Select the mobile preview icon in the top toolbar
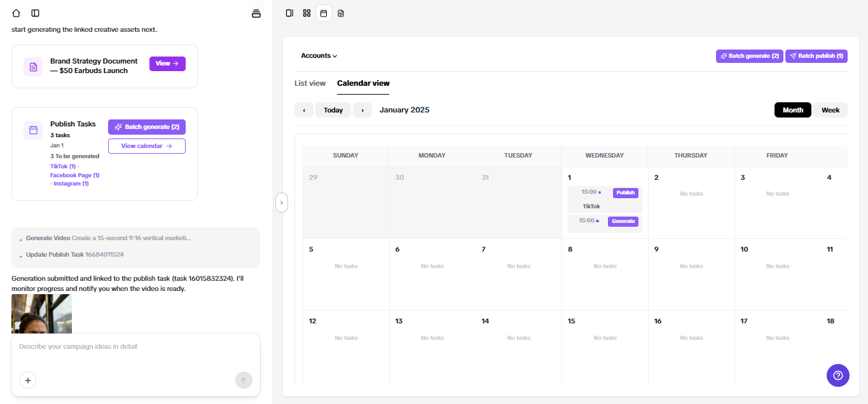868x404 pixels. click(x=289, y=13)
